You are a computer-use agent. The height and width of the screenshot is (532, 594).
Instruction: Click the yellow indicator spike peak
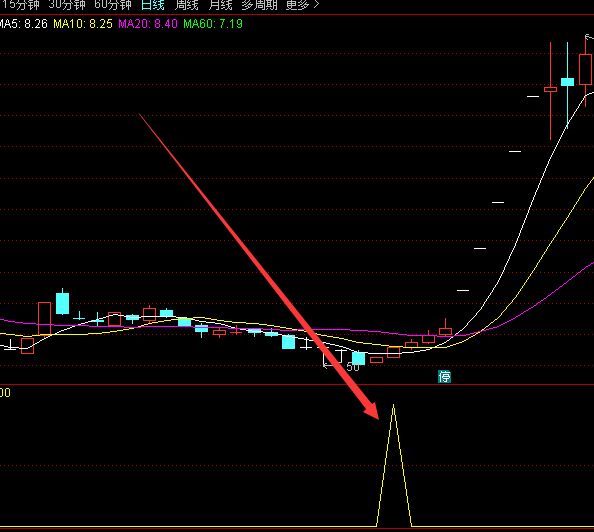point(394,406)
